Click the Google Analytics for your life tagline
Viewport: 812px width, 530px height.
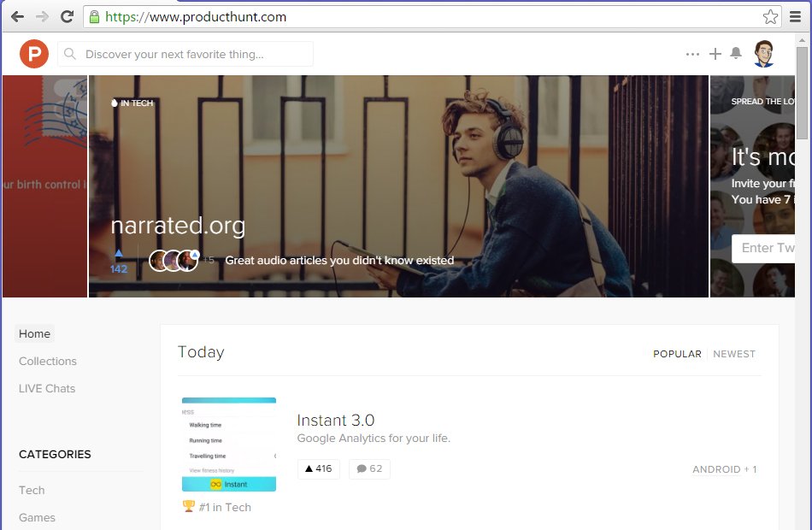coord(374,439)
